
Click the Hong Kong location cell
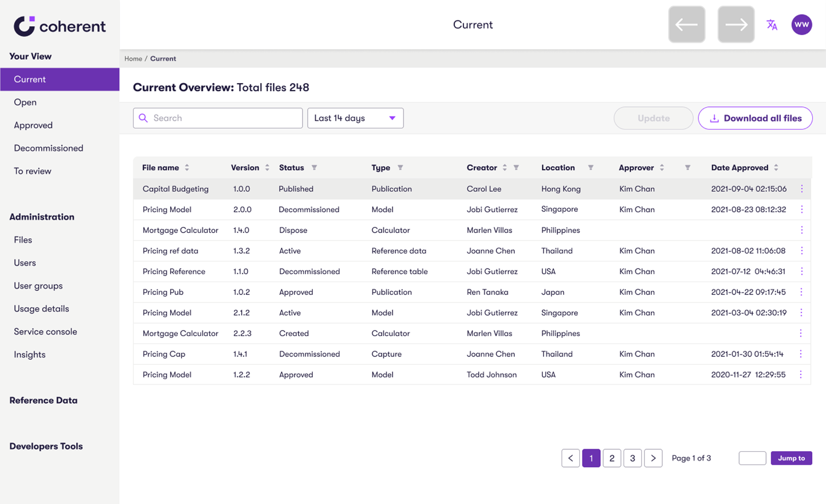[x=561, y=189]
